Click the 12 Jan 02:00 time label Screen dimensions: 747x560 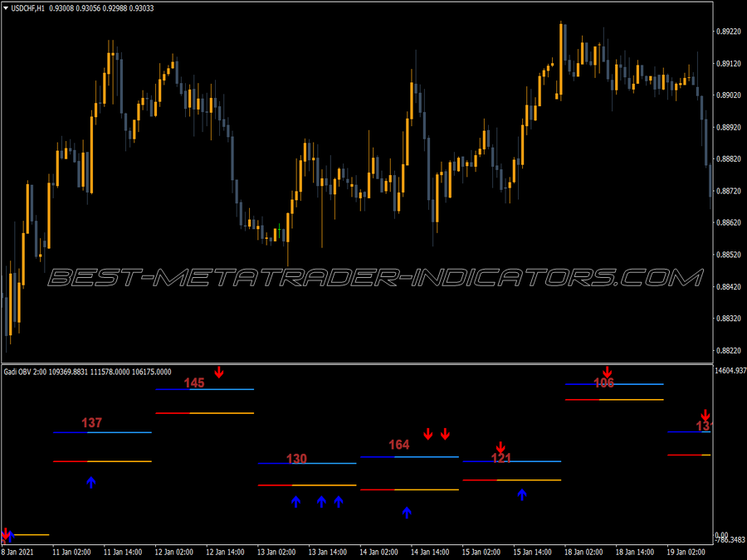coord(174,552)
